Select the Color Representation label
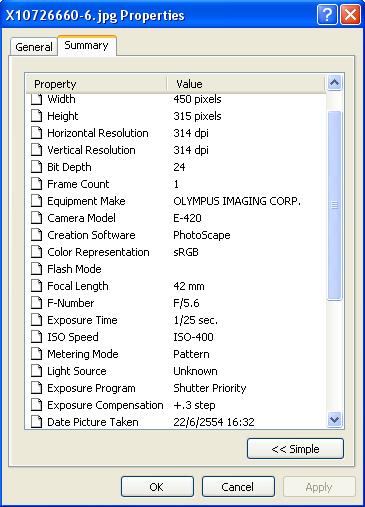Viewport: 365px width, 507px height. 98,252
